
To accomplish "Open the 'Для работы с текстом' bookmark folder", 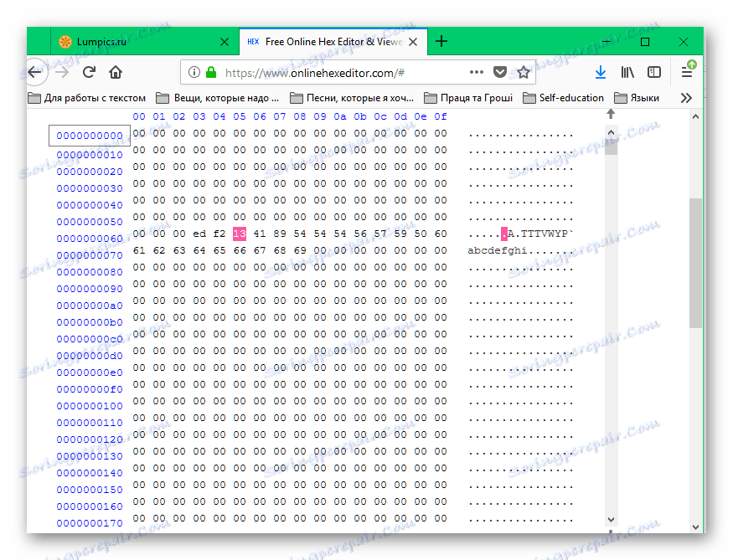I will click(x=86, y=98).
